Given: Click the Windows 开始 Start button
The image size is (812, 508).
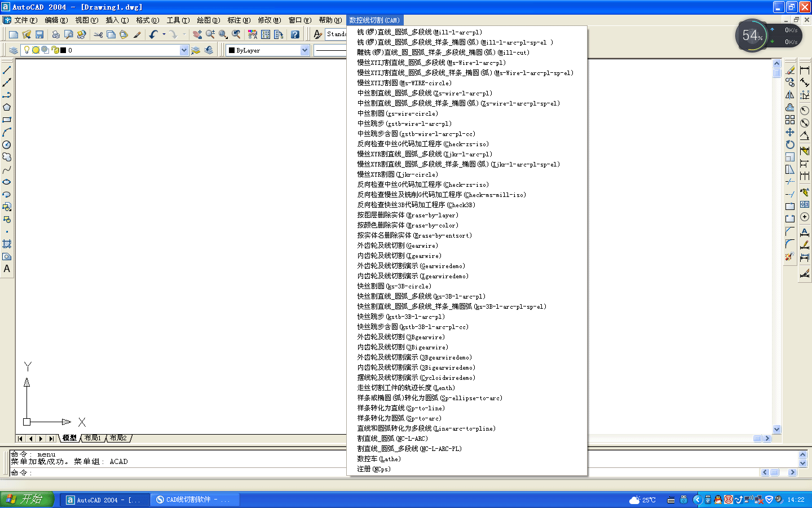Looking at the screenshot, I should point(27,499).
